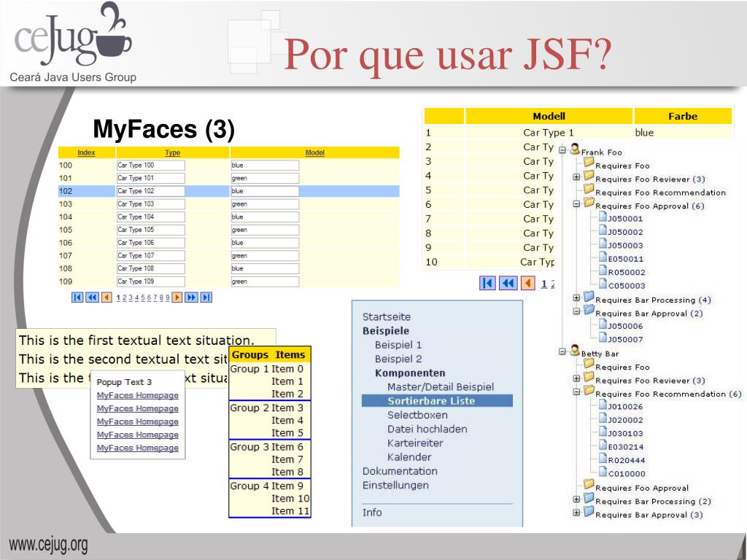747x560 pixels.
Task: Click document icon beside C050003
Action: pyautogui.click(x=603, y=284)
